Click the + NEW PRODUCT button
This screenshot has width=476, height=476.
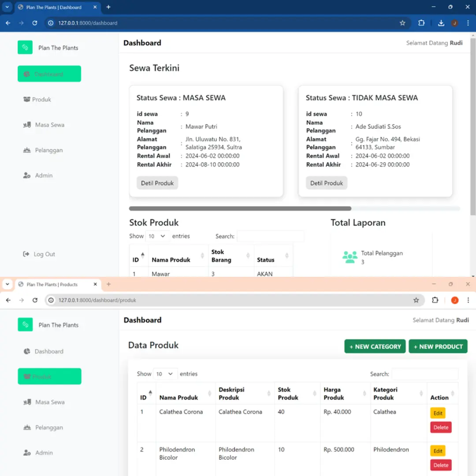[438, 346]
